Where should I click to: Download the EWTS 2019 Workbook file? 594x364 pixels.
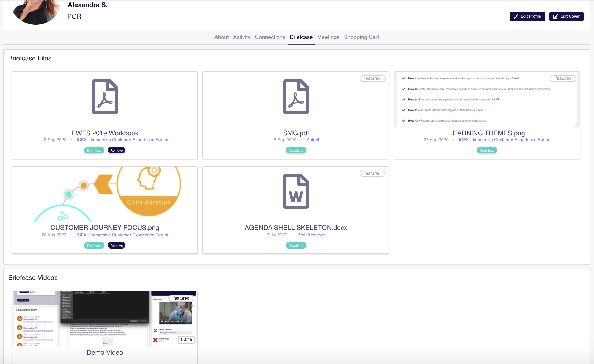coord(94,150)
